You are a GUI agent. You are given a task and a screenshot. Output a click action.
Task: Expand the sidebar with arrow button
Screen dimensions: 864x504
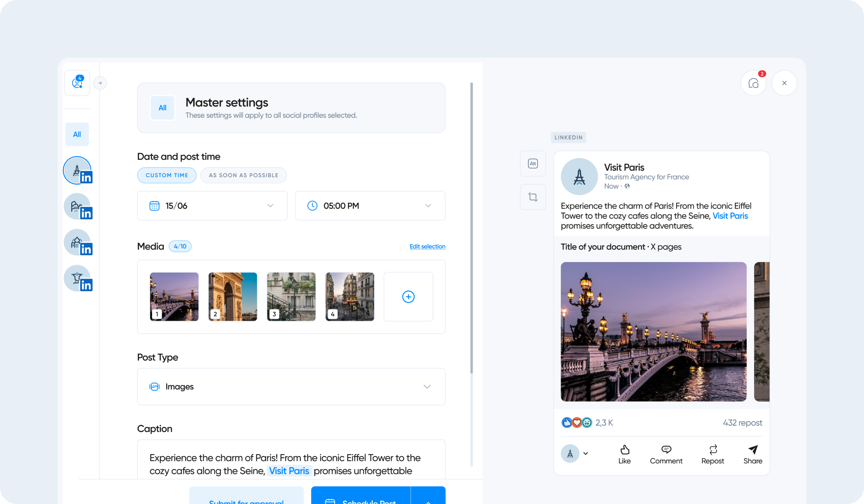coord(100,83)
